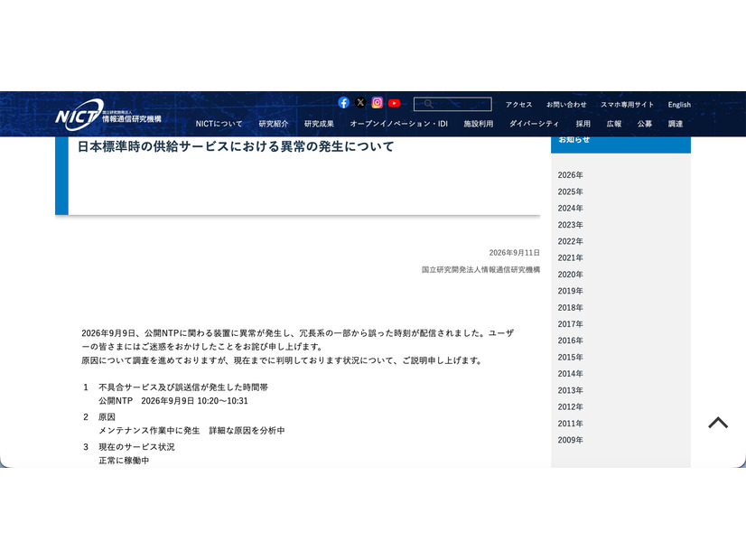Screen dimensions: 746x560
Task: Open the 公募 menu
Action: pos(645,124)
